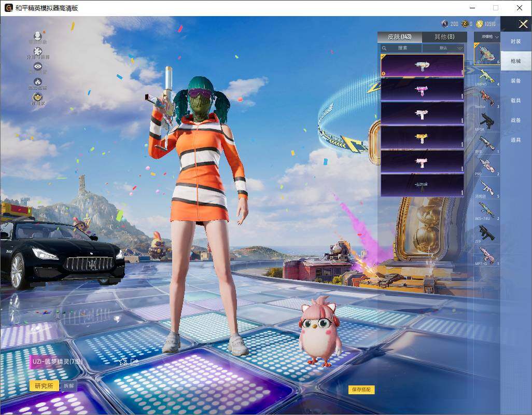Click the UZI-筑梦精灵(7级) weapon name label

point(58,362)
